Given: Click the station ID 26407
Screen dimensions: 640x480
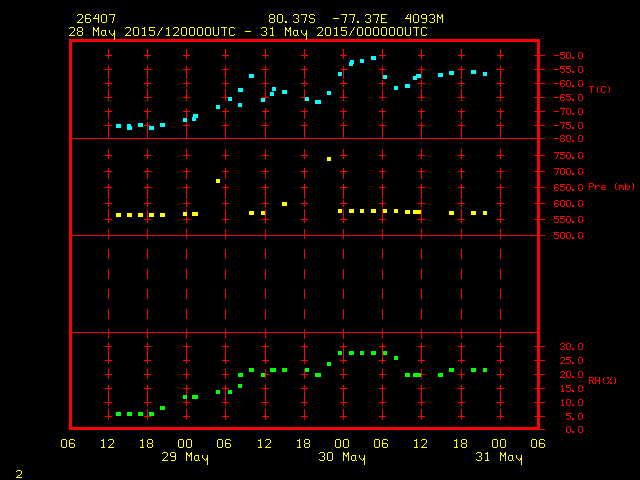Looking at the screenshot, I should 92,19.
